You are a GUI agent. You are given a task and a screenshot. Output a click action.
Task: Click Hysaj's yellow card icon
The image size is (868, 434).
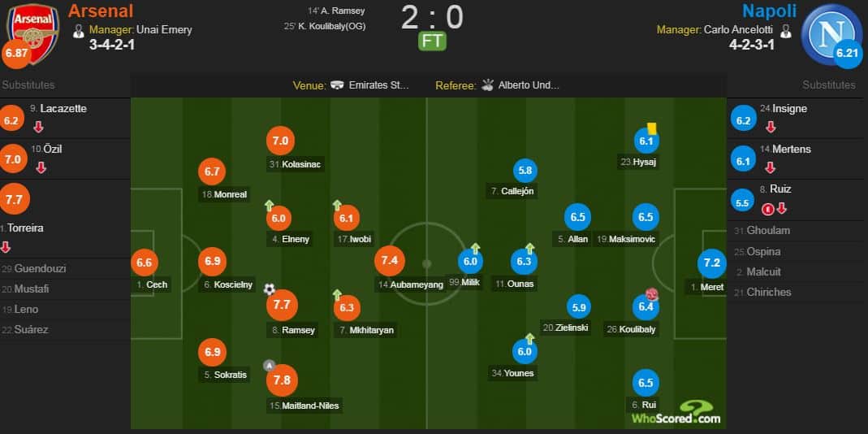(651, 128)
